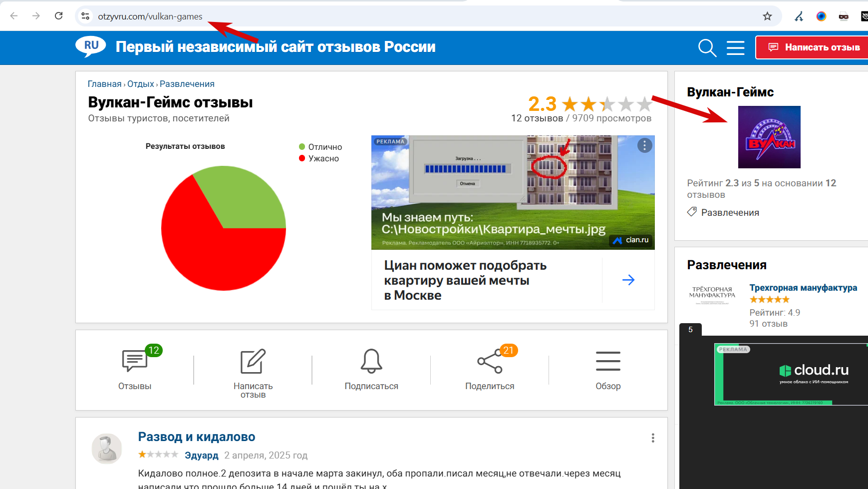Click the 12 отзывов count text
The image size is (868, 489).
tap(537, 118)
